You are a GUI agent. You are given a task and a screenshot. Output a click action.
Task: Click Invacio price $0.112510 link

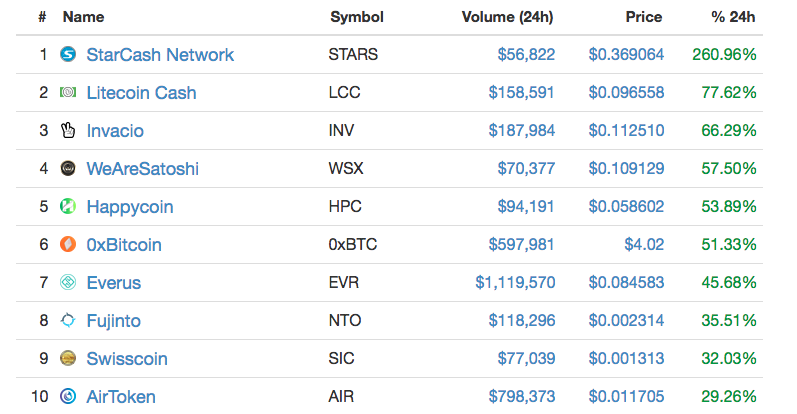[x=626, y=131]
